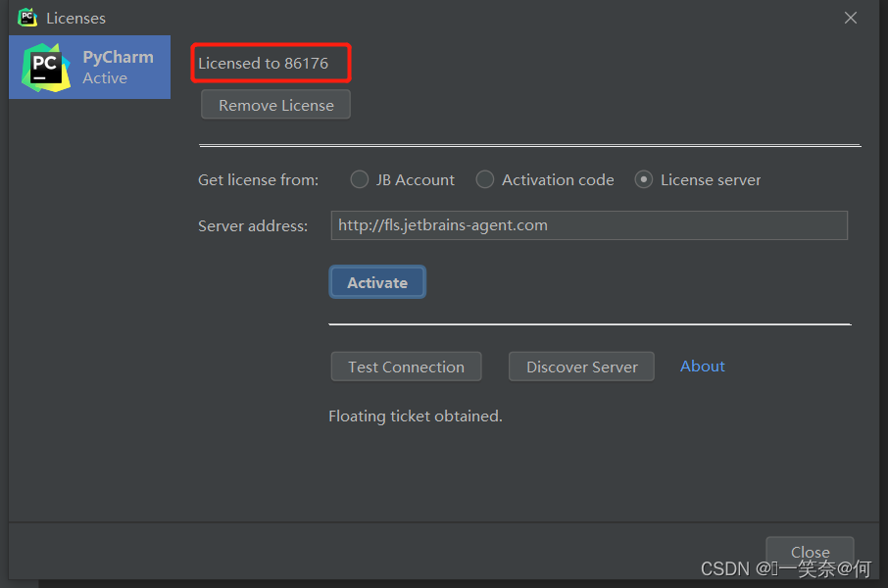
Task: Close the Licenses dialog with X
Action: point(851,18)
